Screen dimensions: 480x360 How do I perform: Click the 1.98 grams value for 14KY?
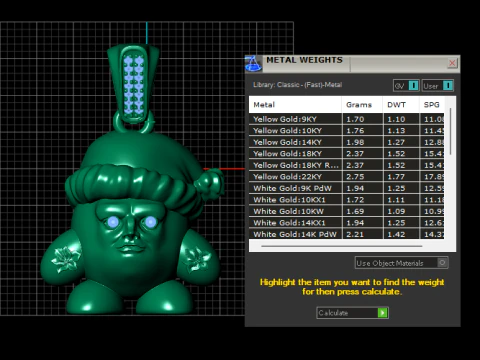pos(355,142)
